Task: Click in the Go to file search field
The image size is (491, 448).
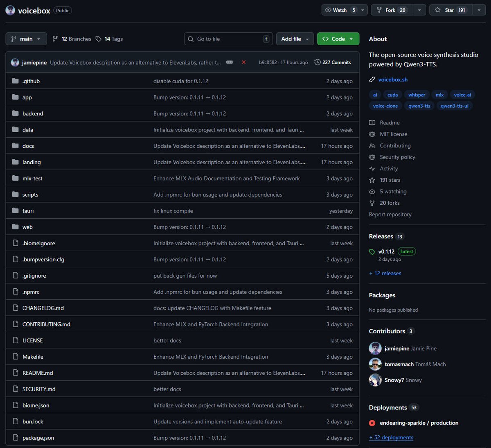Action: tap(228, 39)
